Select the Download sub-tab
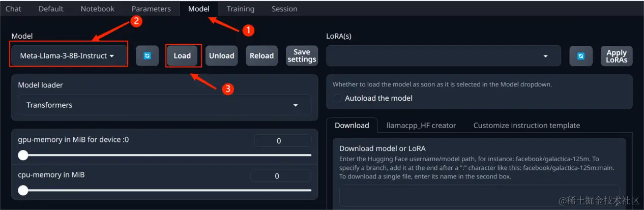 [x=352, y=125]
